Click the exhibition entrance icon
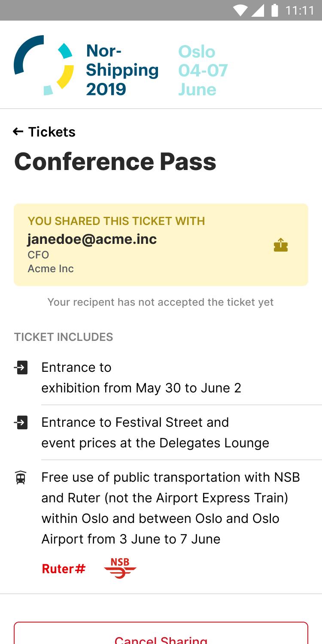 [x=21, y=368]
